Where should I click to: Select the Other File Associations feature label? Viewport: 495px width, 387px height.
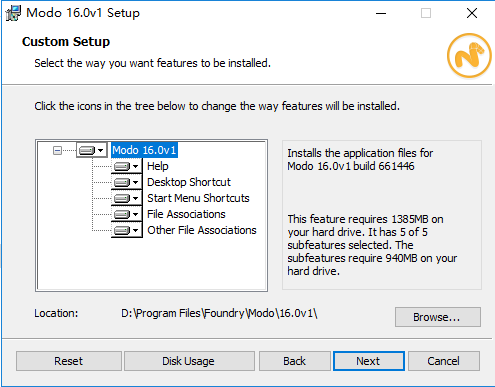202,230
